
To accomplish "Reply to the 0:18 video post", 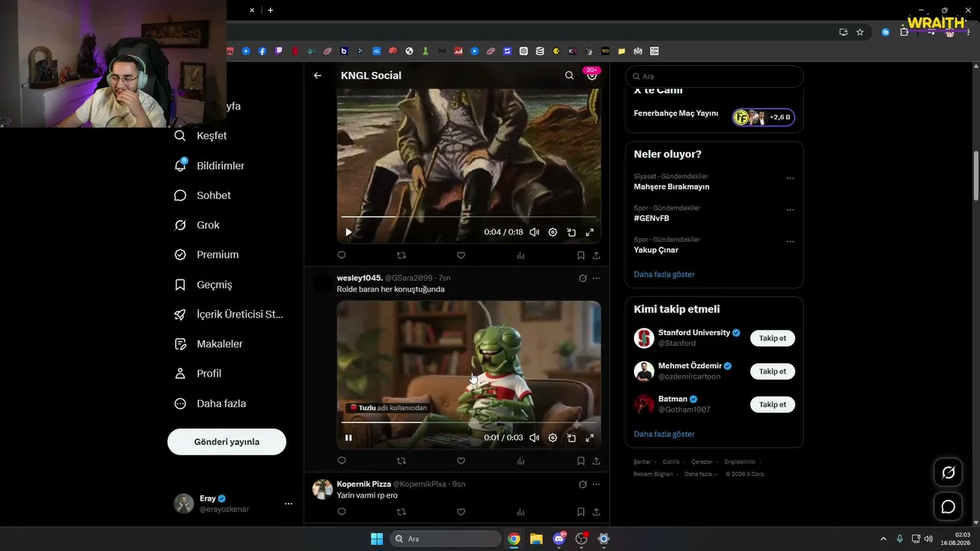I will tap(341, 256).
